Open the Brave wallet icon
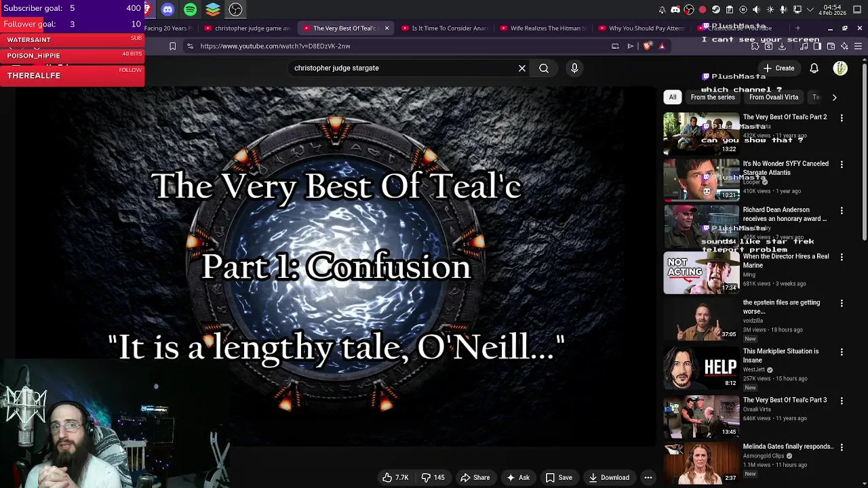Viewport: 868px width, 488px height. pos(831,46)
